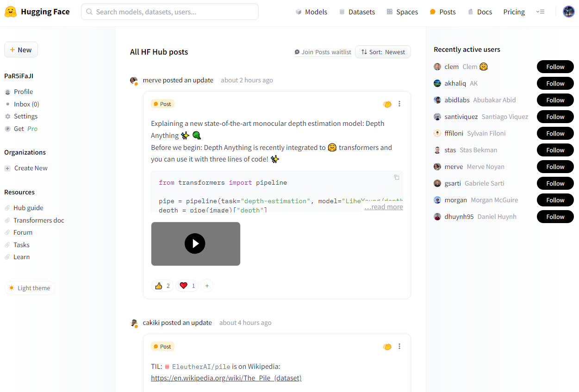Expand the extra navigation menu icon
Image resolution: width=579 pixels, height=392 pixels.
[x=540, y=12]
